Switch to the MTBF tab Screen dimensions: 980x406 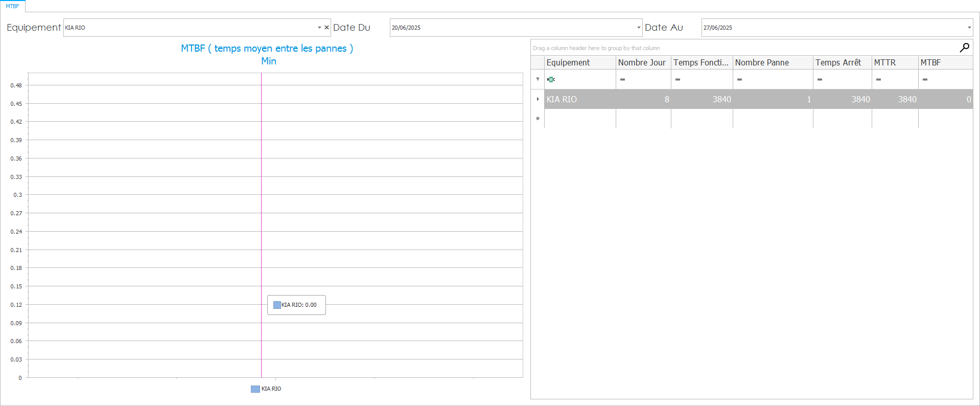[x=12, y=6]
